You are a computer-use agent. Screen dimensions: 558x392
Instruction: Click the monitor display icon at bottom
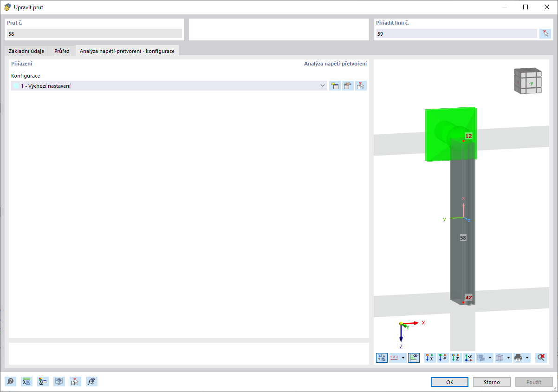59,382
